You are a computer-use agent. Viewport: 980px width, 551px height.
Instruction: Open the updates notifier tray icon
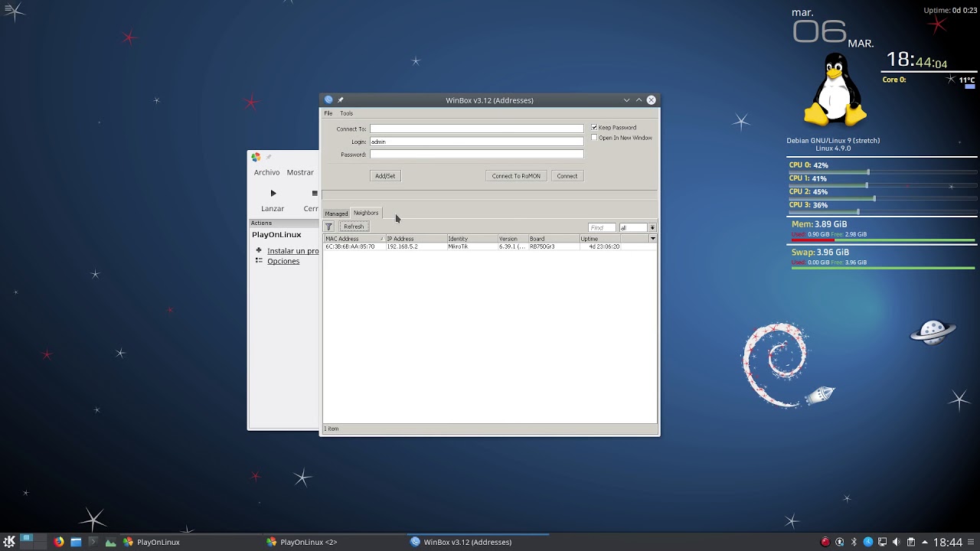click(x=840, y=542)
